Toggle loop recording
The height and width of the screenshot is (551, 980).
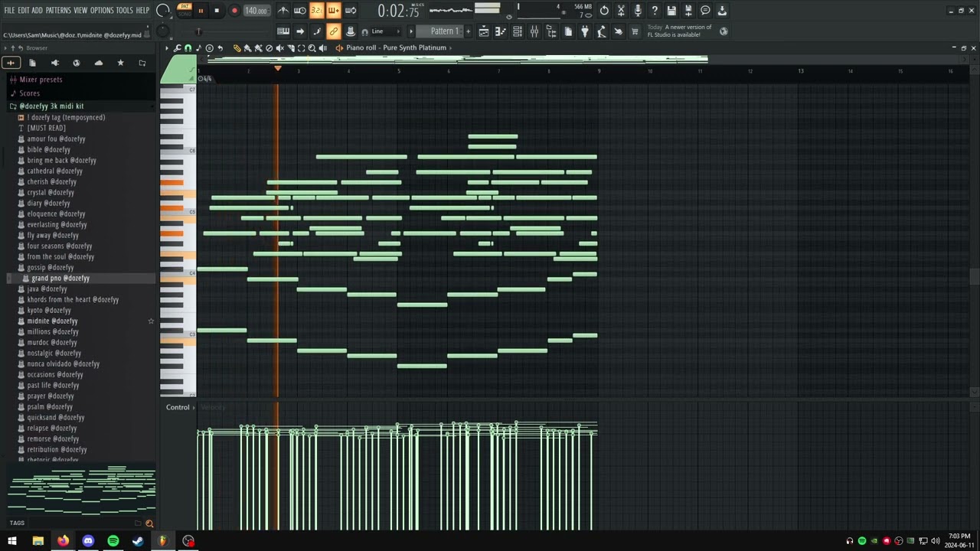(351, 11)
